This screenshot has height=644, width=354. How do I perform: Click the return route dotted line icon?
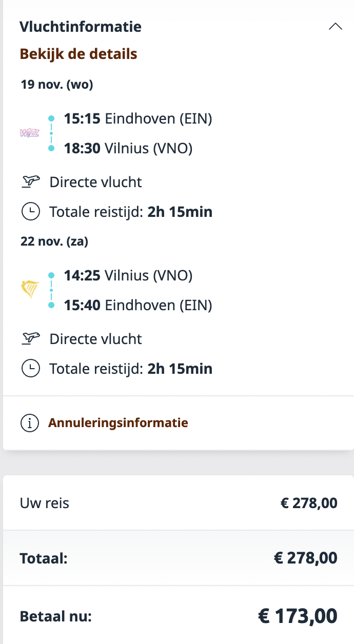51,290
